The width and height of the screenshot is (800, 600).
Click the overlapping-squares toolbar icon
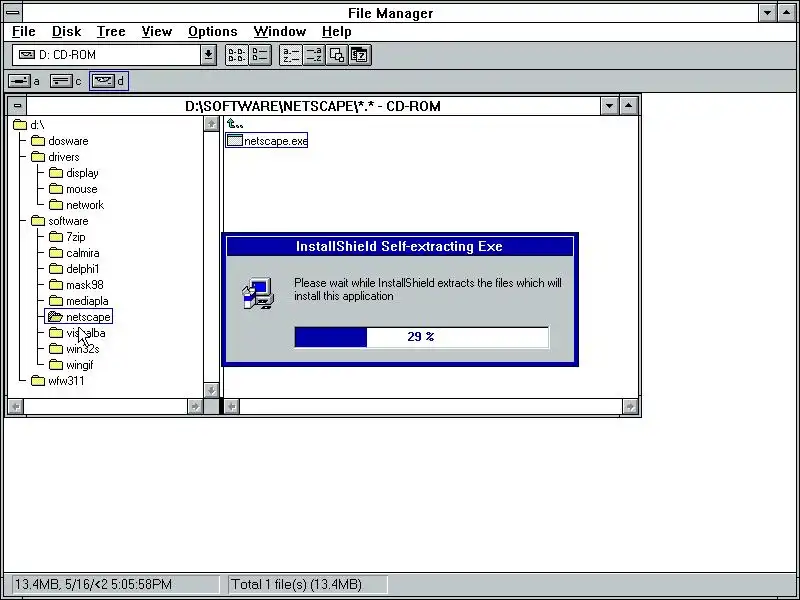336,55
